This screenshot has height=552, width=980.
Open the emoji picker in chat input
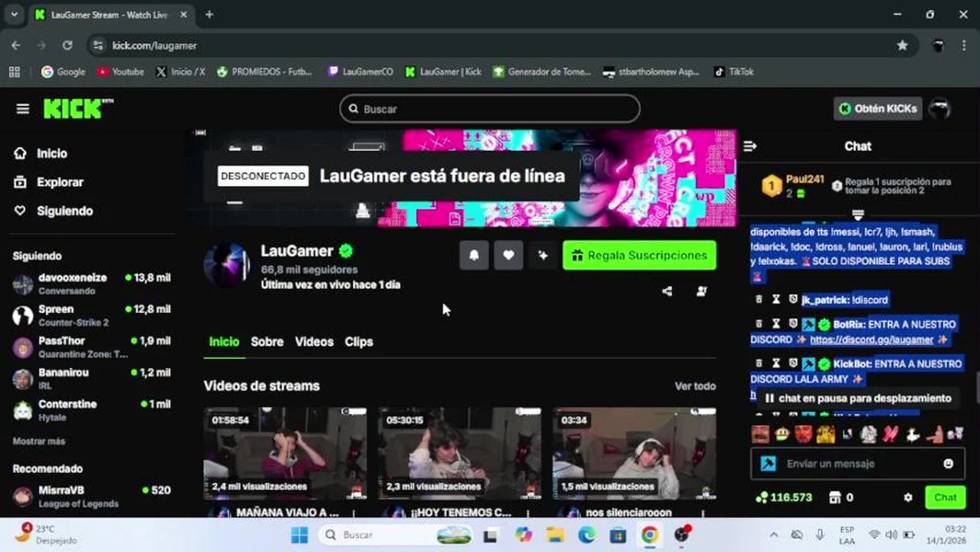(x=949, y=464)
